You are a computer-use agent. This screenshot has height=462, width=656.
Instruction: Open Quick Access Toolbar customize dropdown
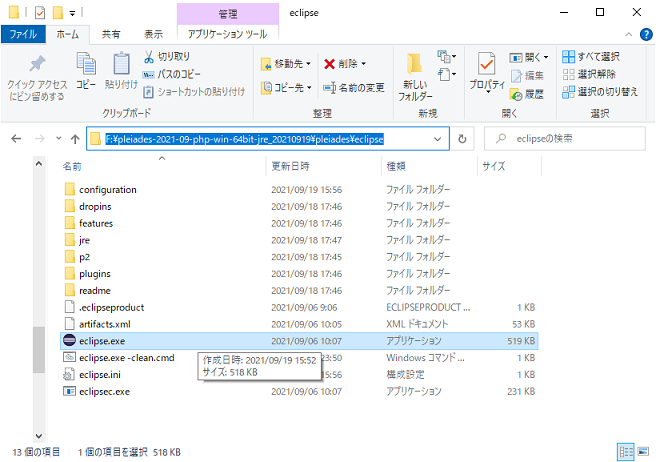[72, 13]
